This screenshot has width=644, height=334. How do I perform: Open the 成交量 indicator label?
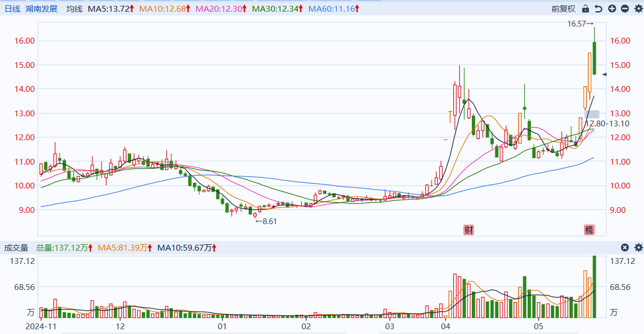tap(16, 247)
